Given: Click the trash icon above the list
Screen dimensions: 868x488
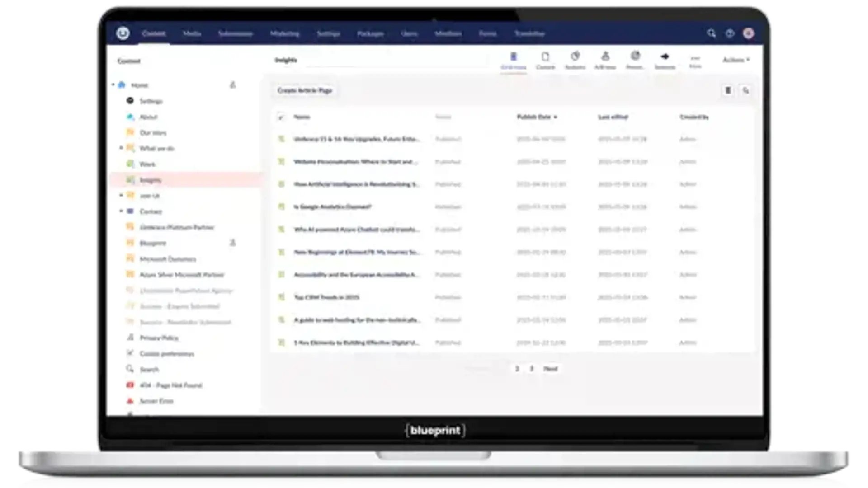Looking at the screenshot, I should click(728, 90).
